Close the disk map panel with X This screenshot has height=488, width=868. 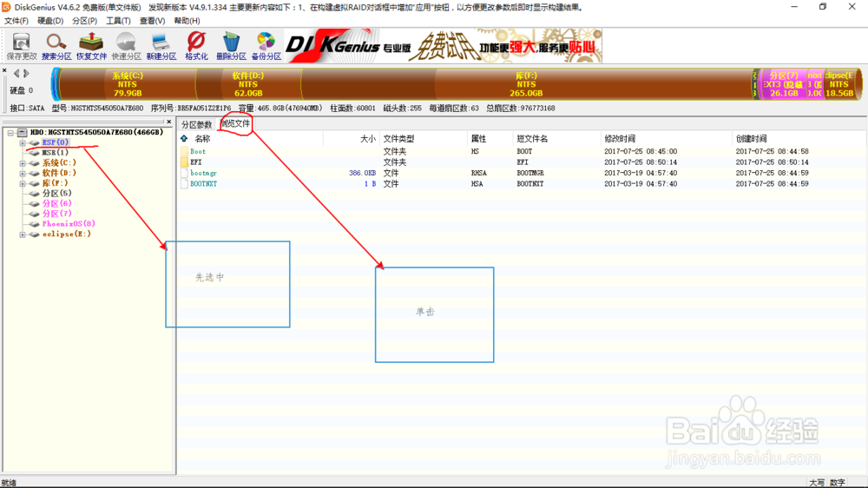[x=4, y=71]
